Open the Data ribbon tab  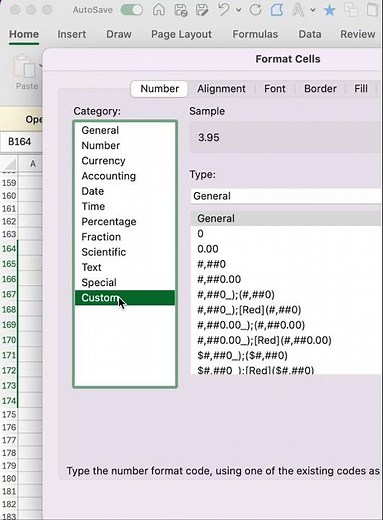click(310, 34)
